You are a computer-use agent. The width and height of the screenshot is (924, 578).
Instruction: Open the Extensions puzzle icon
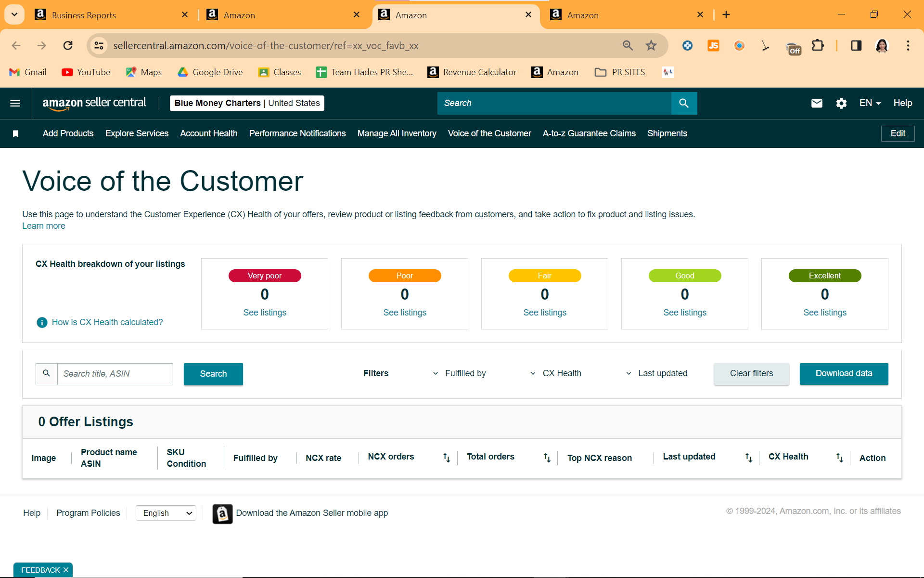[x=818, y=45]
